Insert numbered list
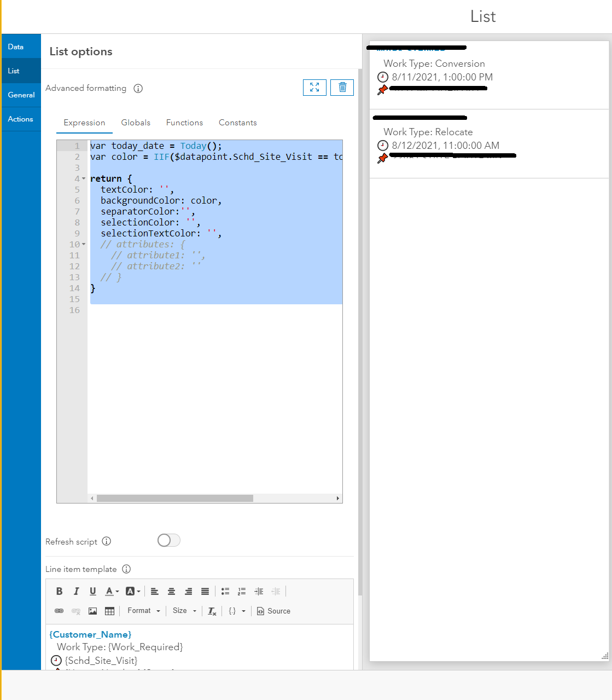This screenshot has width=612, height=700. [242, 591]
